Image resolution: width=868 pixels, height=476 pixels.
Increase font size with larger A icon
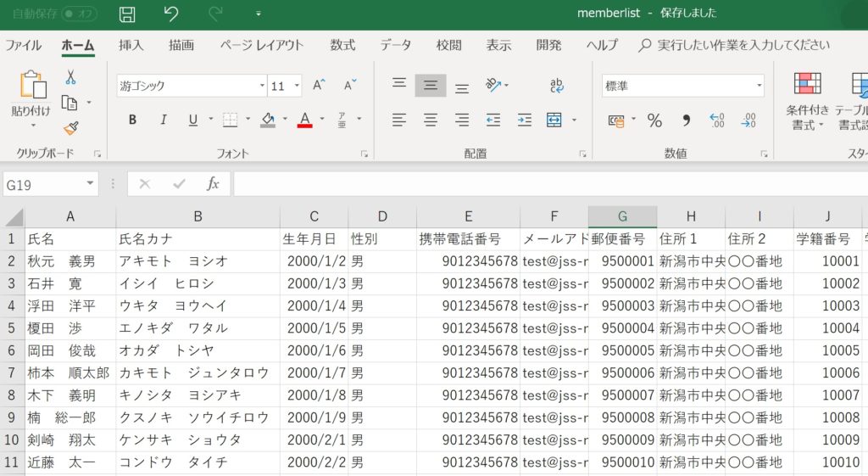point(319,85)
